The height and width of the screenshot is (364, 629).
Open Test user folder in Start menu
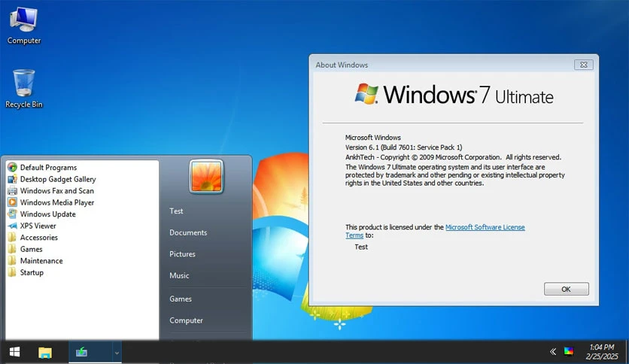[176, 211]
